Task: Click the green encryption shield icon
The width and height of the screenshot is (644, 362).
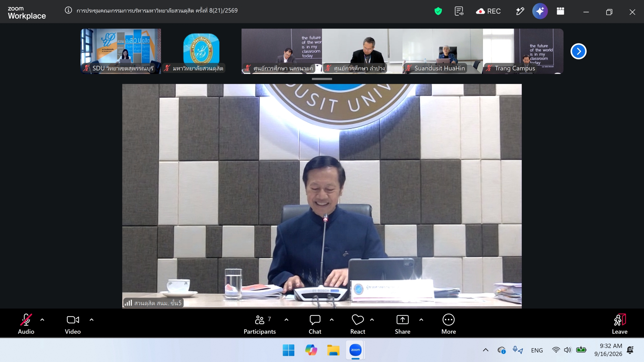Action: [x=438, y=11]
